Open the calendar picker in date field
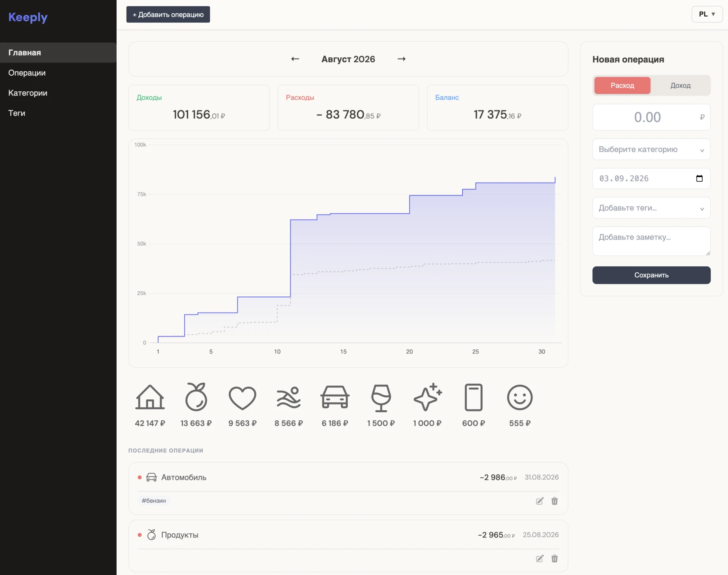This screenshot has width=728, height=575. point(699,178)
